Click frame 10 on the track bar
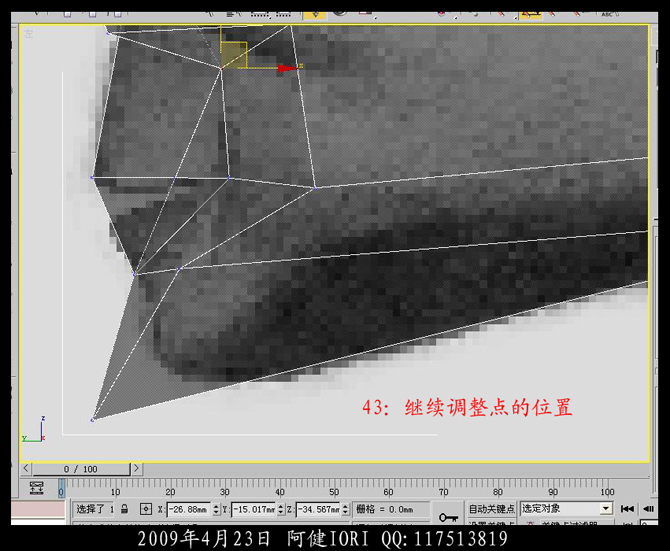Viewport: 670px width, 551px height. click(115, 492)
